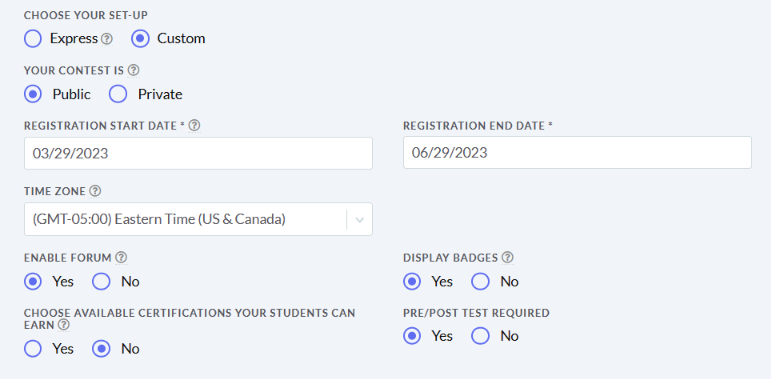Choose the Custom set-up radio
Viewport: 771px width, 379px height.
pos(140,38)
